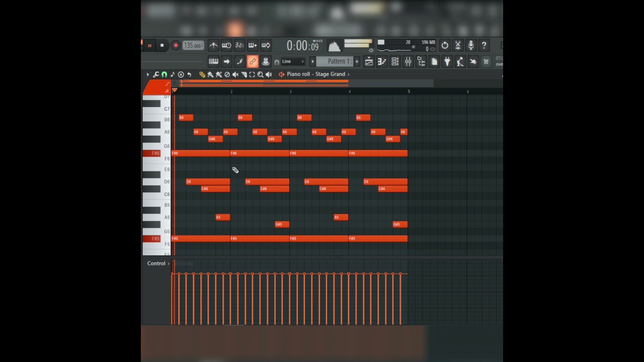Select the Draw pencil tool
Screen dimensions: 644x362
(202, 74)
